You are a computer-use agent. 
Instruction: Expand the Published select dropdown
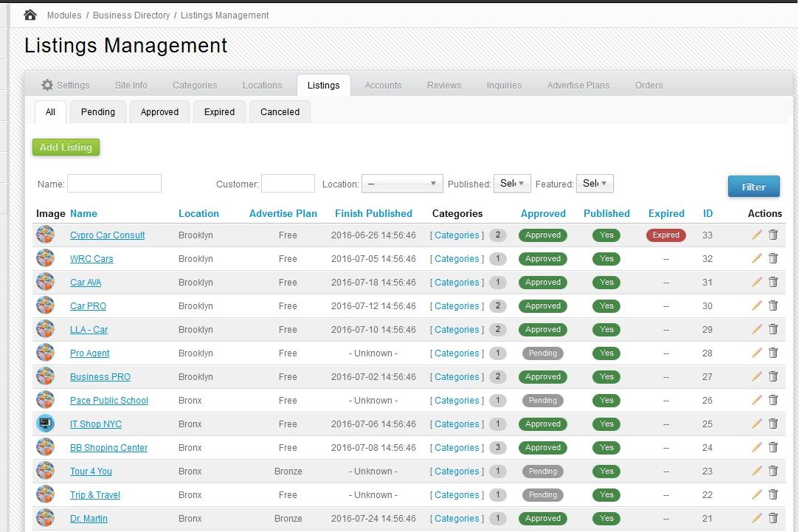(512, 184)
